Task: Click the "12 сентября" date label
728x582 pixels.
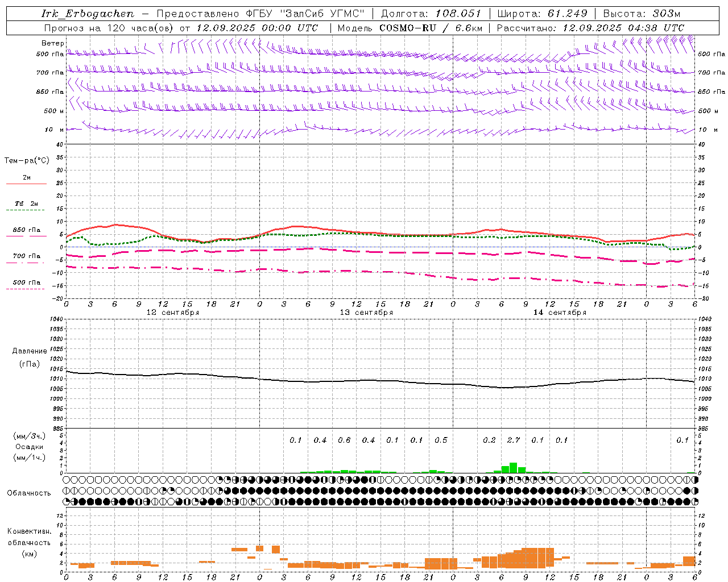Action: 173,313
